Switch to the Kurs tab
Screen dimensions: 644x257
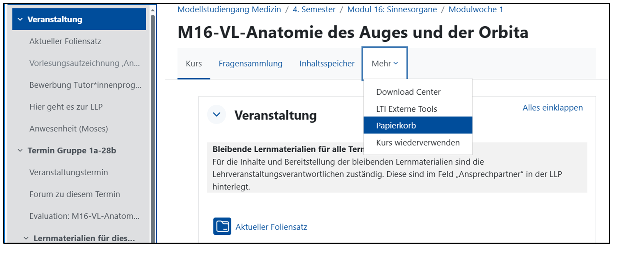pyautogui.click(x=194, y=63)
